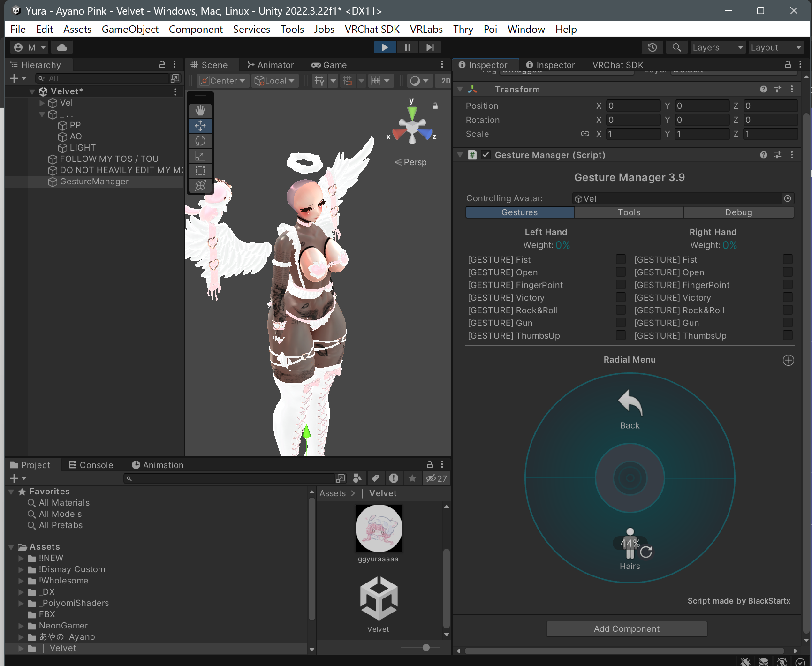The height and width of the screenshot is (666, 812).
Task: Enable Left Hand Fist gesture
Action: click(621, 259)
